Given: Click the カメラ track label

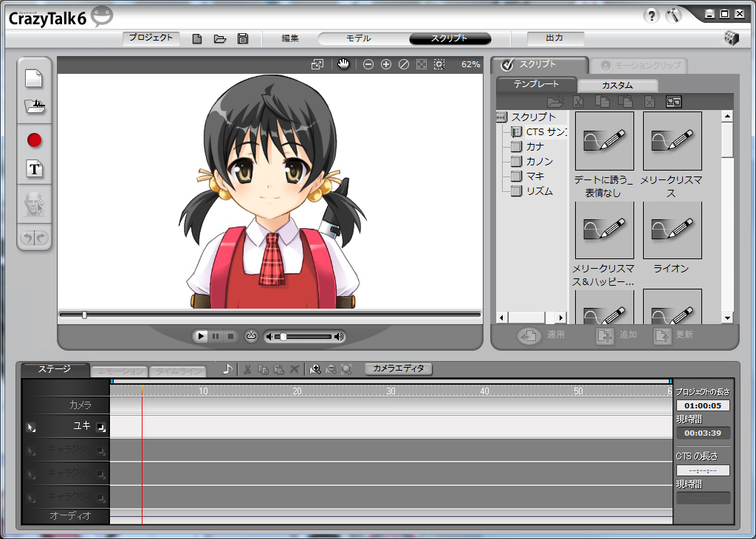Looking at the screenshot, I should point(80,405).
